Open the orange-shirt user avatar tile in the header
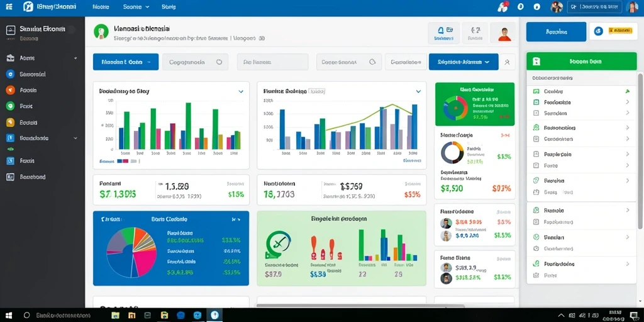The width and height of the screenshot is (644, 322). (x=504, y=33)
